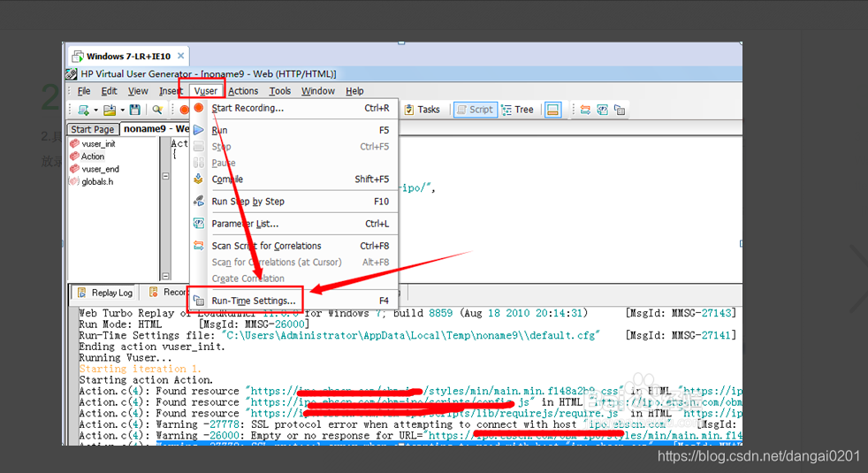Click the Start Recording menu icon
This screenshot has width=868, height=473.
coord(199,108)
